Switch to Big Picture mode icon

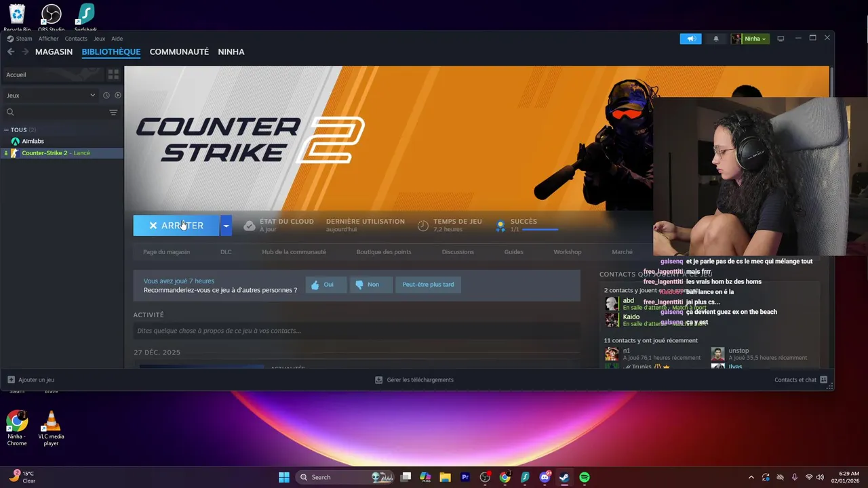click(781, 39)
